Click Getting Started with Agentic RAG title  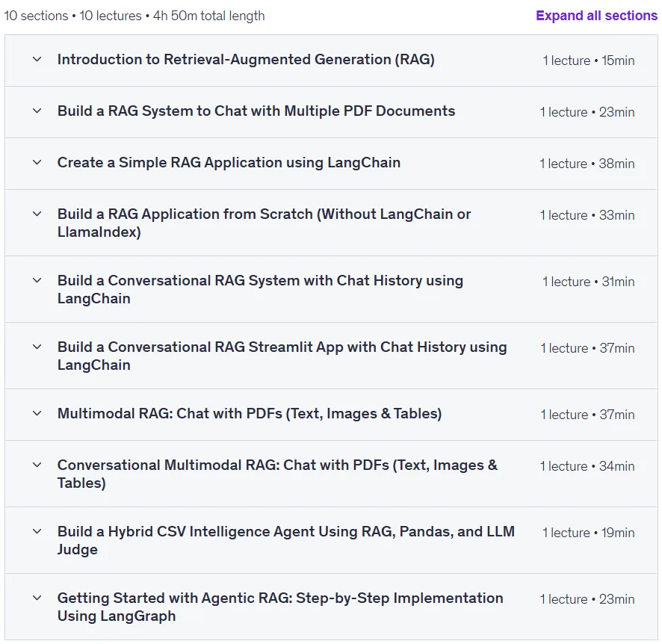[x=280, y=607]
